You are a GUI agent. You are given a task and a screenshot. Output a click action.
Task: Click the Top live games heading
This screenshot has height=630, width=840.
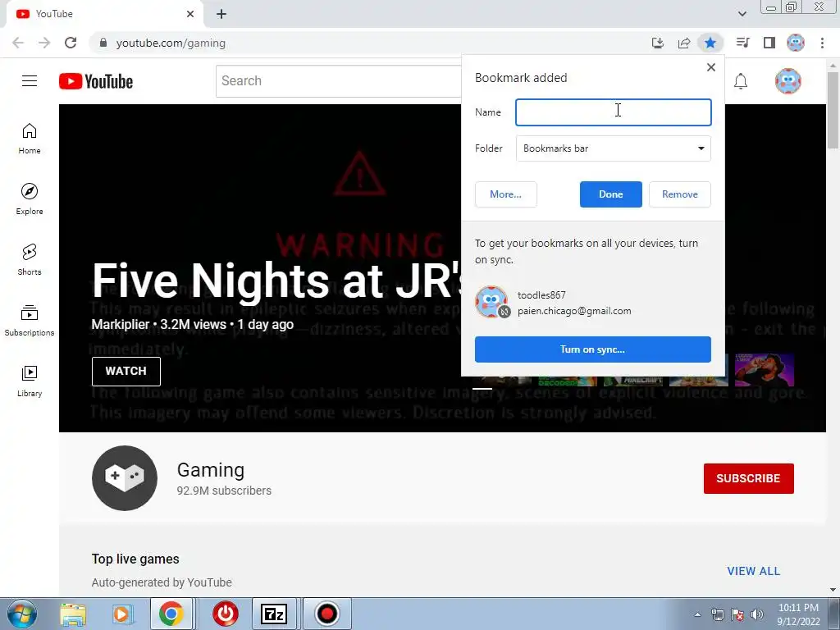click(135, 559)
